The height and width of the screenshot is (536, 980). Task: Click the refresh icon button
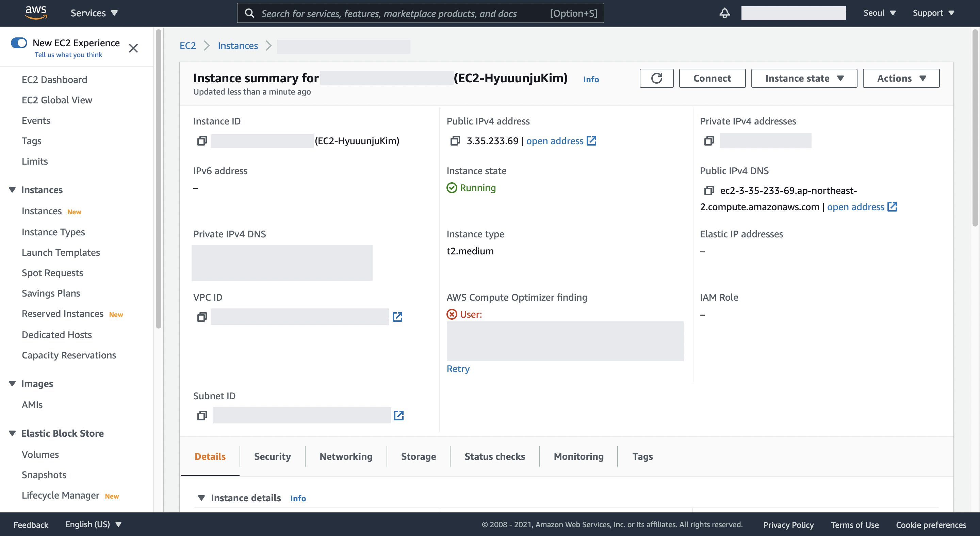[x=656, y=78]
